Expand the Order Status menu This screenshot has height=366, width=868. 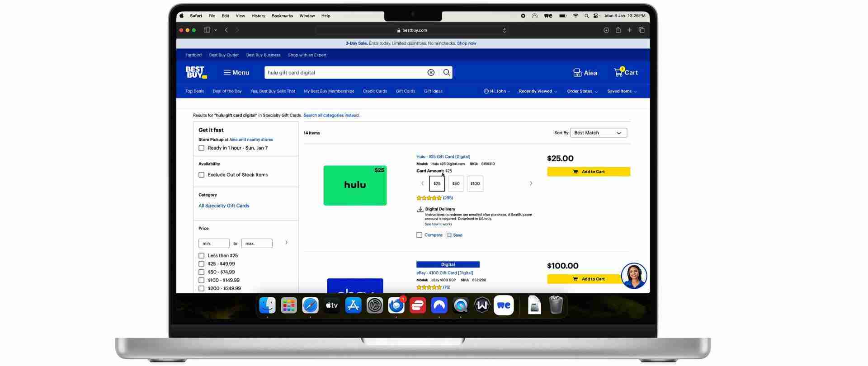click(582, 91)
